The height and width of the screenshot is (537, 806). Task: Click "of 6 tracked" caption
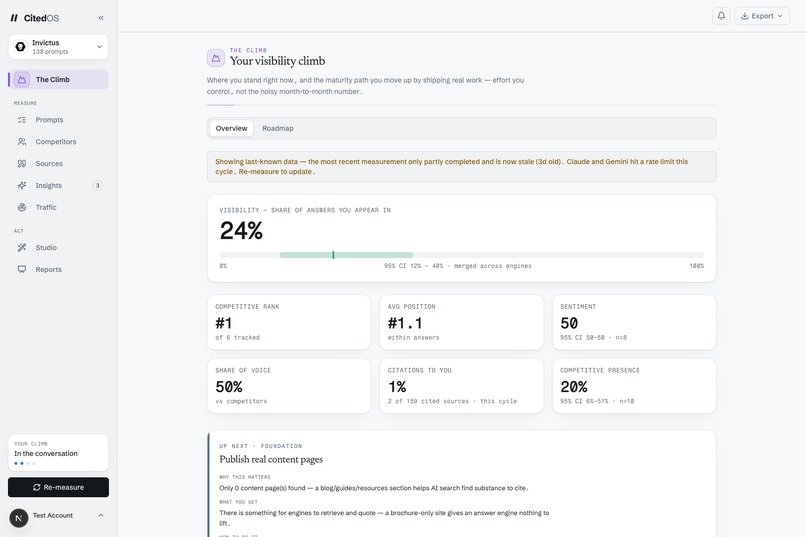pyautogui.click(x=237, y=338)
